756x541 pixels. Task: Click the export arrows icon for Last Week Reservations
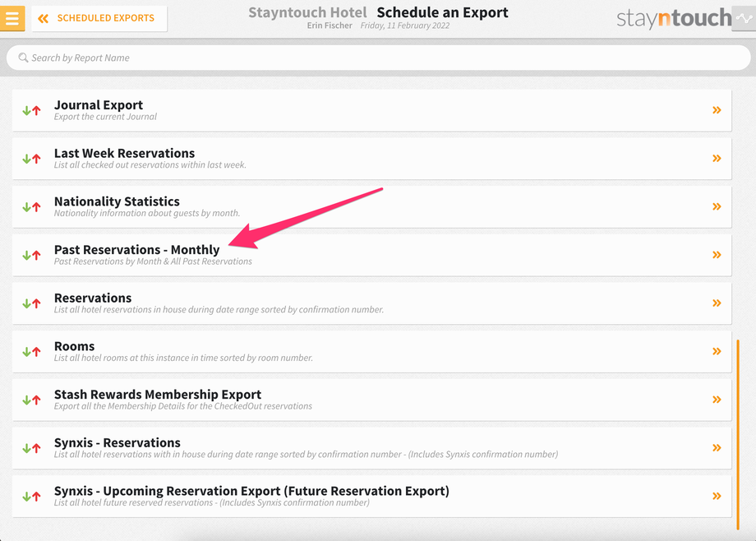[32, 159]
